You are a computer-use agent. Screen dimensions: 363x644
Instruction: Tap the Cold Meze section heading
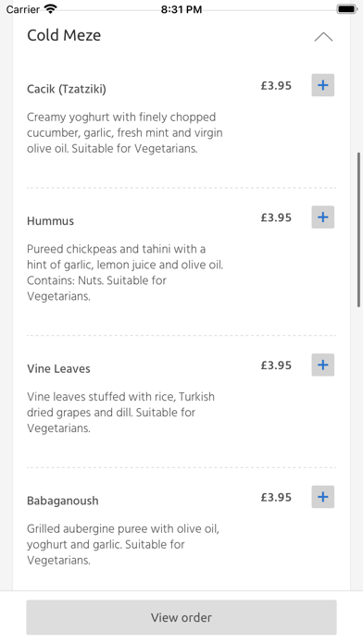coord(64,35)
